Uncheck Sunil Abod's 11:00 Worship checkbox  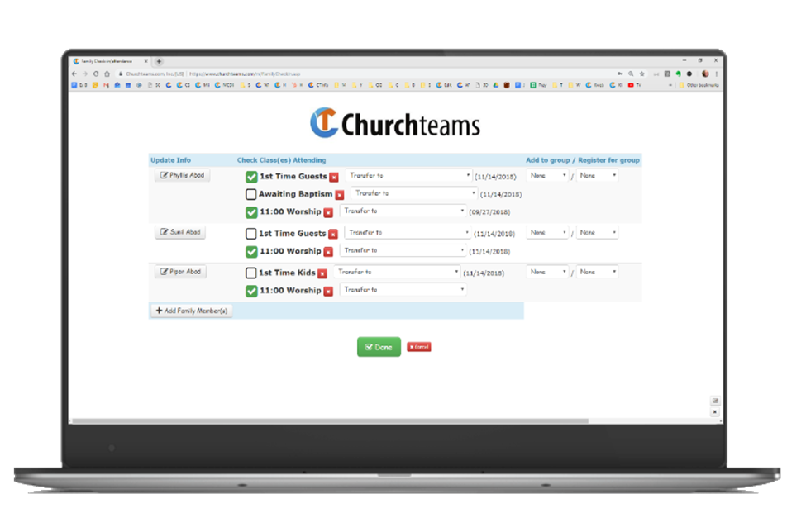point(251,252)
